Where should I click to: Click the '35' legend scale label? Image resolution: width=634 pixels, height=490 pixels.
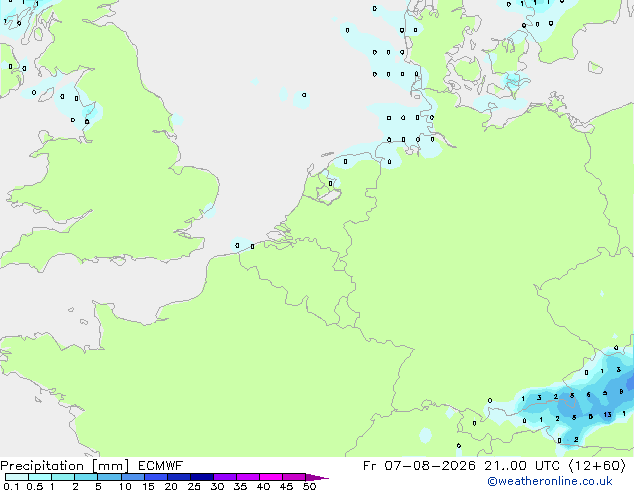coord(240,486)
